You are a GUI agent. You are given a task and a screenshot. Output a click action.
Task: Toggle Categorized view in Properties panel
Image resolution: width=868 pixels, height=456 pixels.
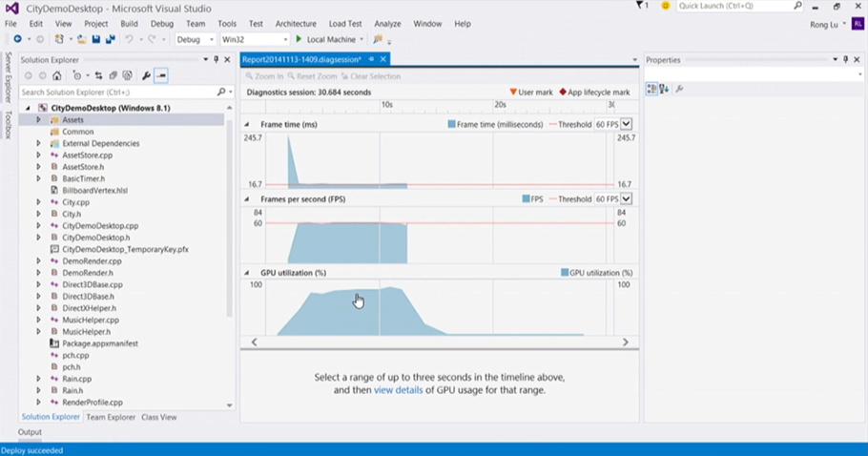point(652,89)
